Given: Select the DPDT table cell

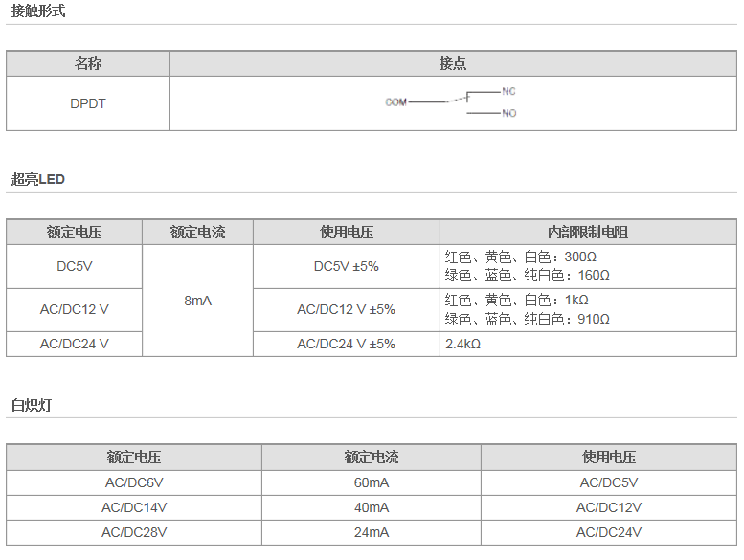Looking at the screenshot, I should [88, 103].
